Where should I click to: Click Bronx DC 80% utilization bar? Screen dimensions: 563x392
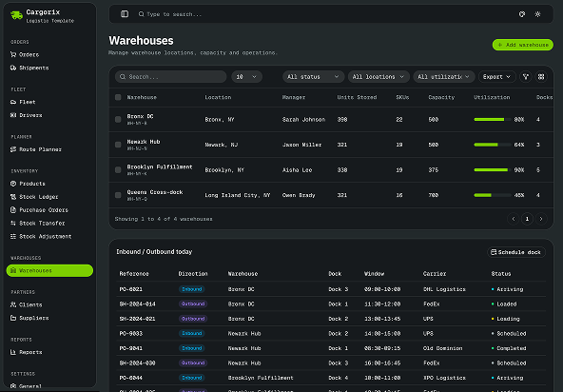(x=493, y=119)
